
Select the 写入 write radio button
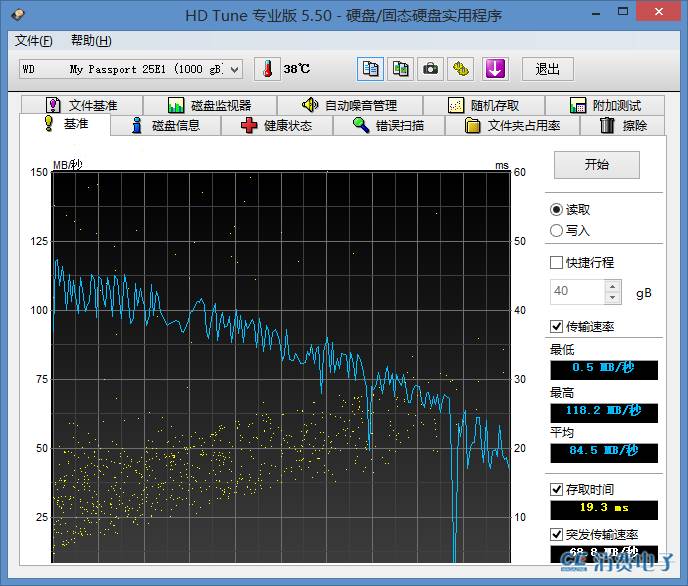click(x=556, y=231)
